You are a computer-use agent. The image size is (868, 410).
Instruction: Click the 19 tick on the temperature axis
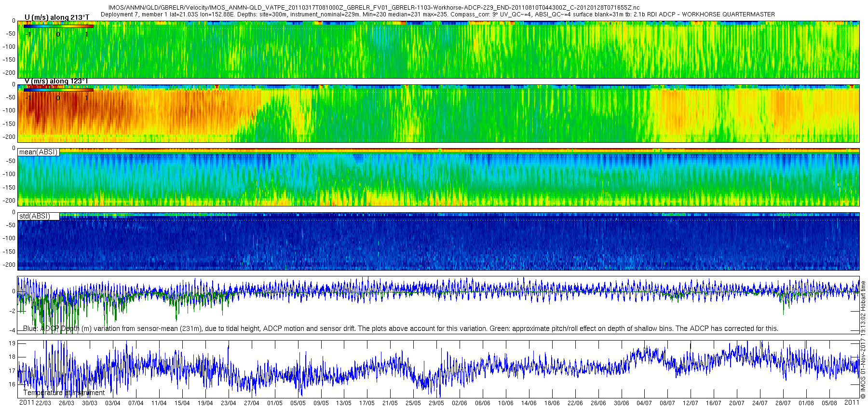click(12, 343)
